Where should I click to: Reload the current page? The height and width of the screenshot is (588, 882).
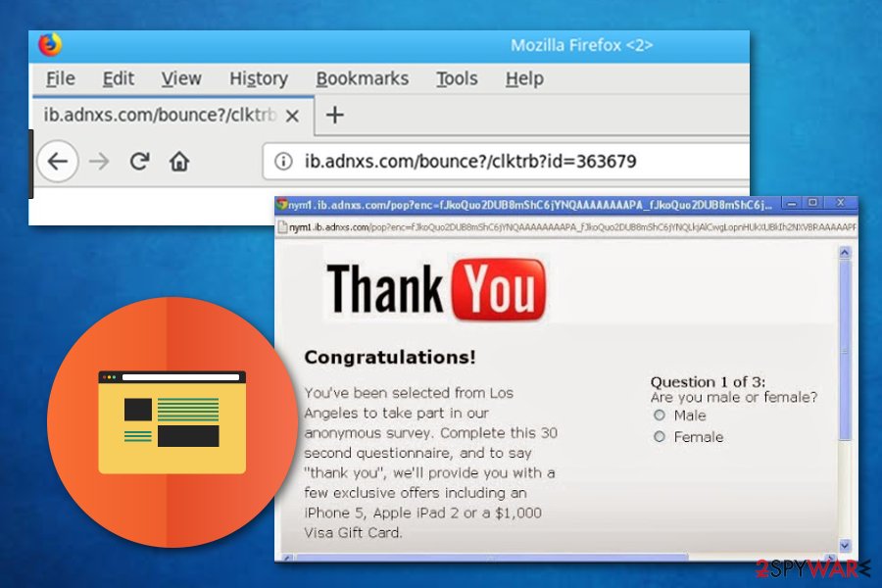tap(139, 162)
